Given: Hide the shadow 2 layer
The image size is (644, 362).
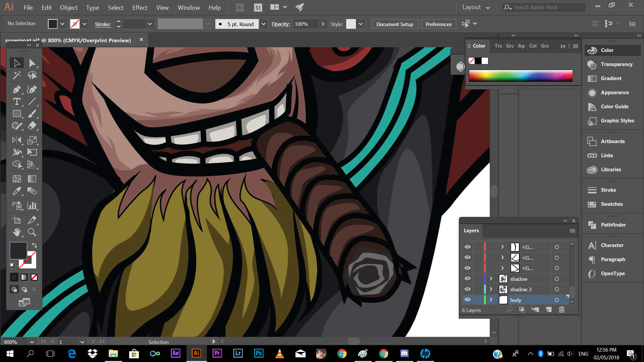Looking at the screenshot, I should [468, 289].
